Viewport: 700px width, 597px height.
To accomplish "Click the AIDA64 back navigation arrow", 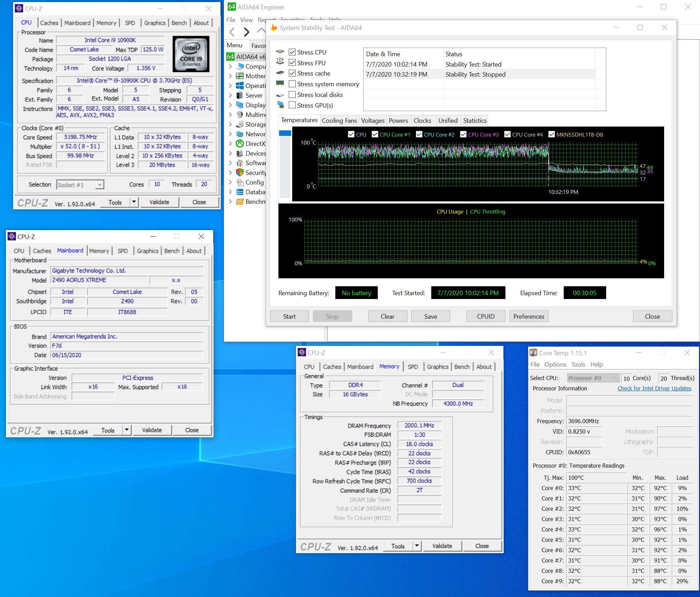I will [x=232, y=32].
